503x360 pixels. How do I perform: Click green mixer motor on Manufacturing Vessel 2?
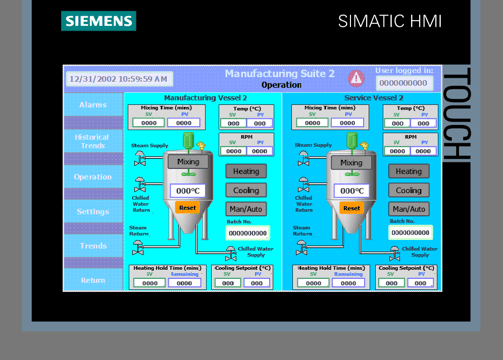(188, 140)
